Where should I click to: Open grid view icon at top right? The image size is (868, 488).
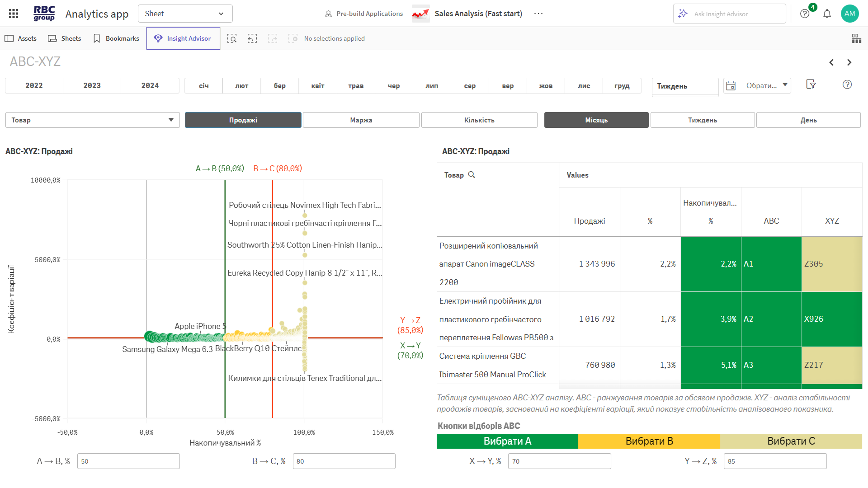tap(856, 39)
